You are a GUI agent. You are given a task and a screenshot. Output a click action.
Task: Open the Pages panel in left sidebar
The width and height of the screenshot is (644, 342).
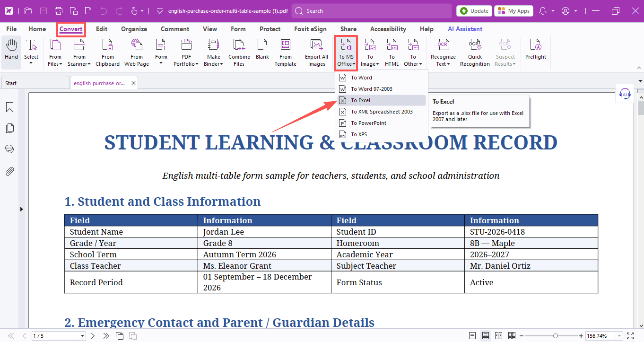click(x=9, y=128)
